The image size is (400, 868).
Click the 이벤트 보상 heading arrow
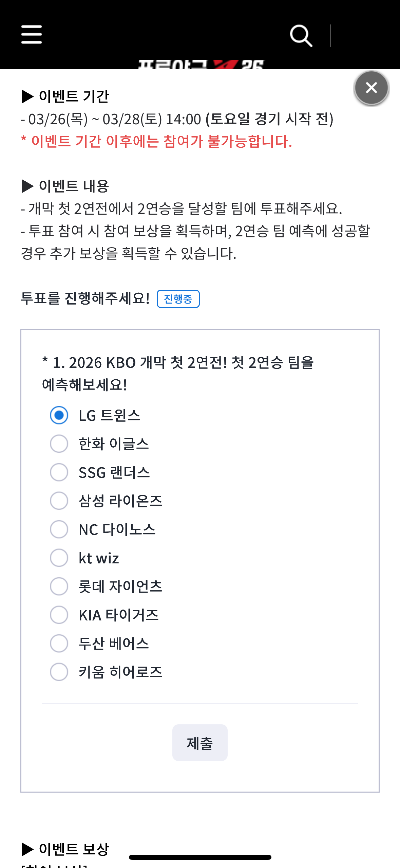(x=27, y=849)
